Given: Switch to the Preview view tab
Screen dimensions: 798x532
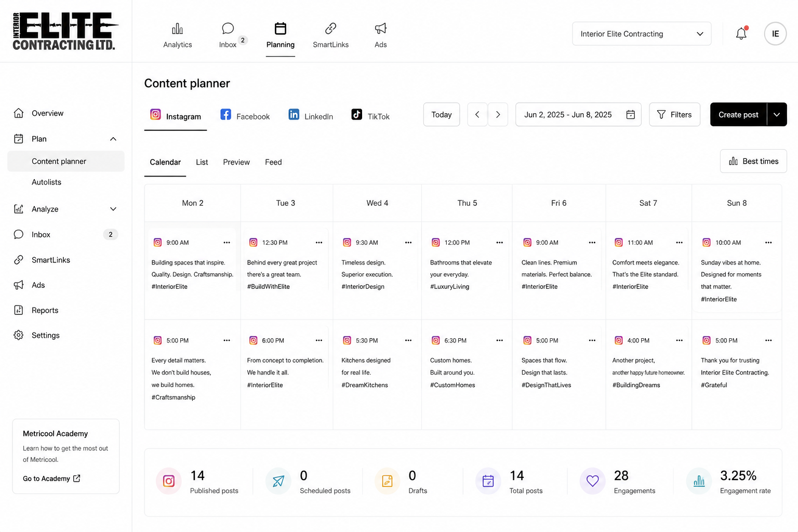Looking at the screenshot, I should [236, 162].
